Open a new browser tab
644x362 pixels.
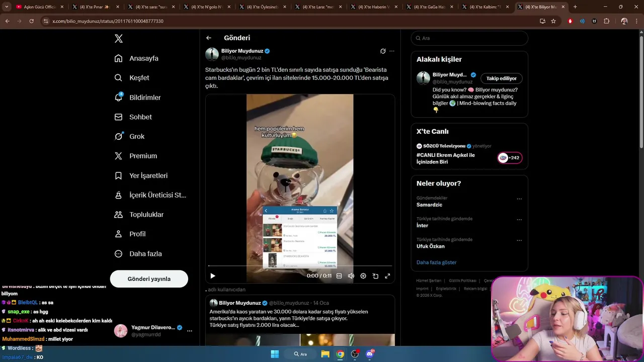click(575, 7)
